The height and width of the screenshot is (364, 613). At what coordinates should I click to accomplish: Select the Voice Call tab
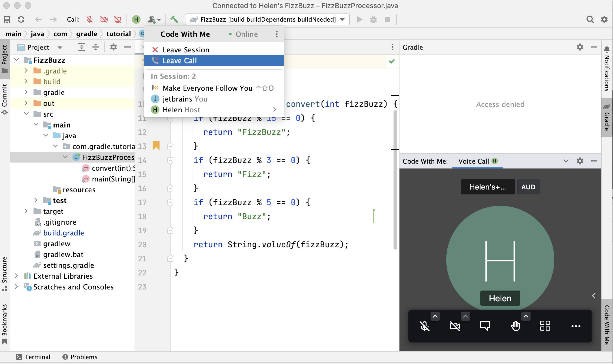click(477, 161)
